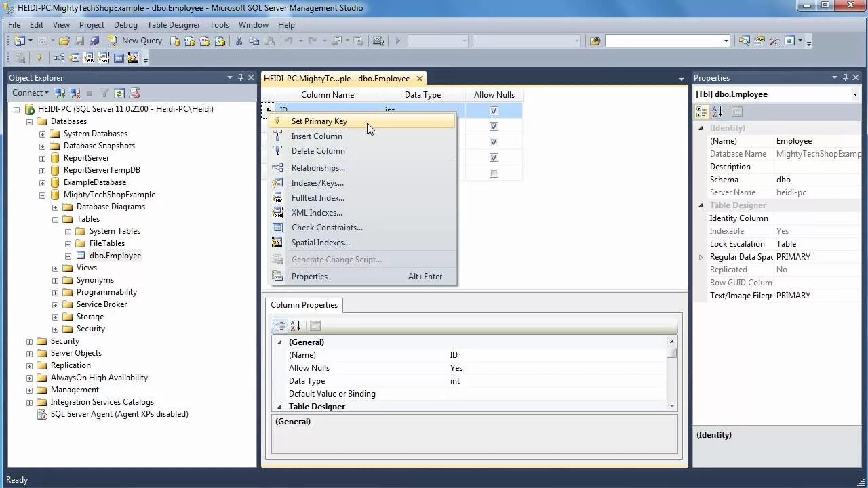Click the Analysis Services DMX Query icon
868x488 pixels.
click(205, 41)
